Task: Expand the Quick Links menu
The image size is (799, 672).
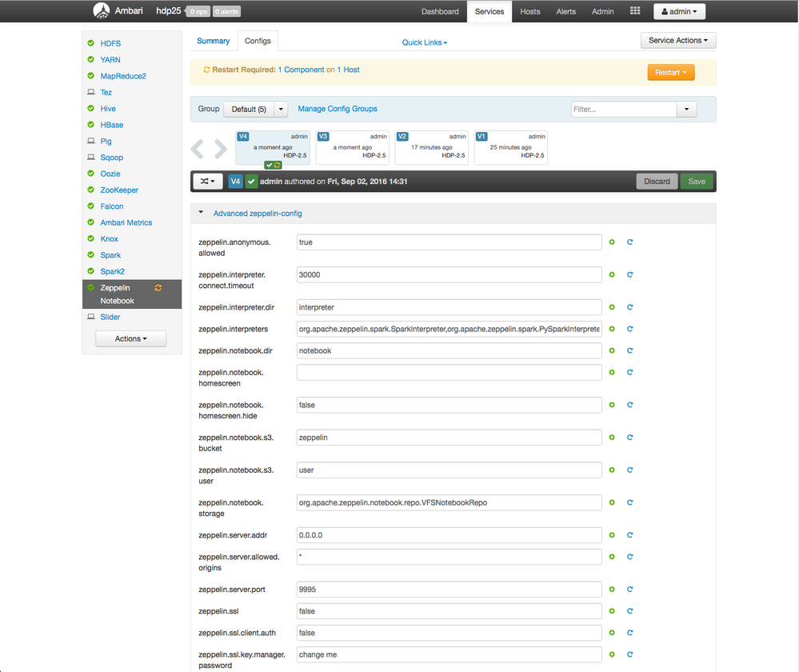Action: (x=425, y=42)
